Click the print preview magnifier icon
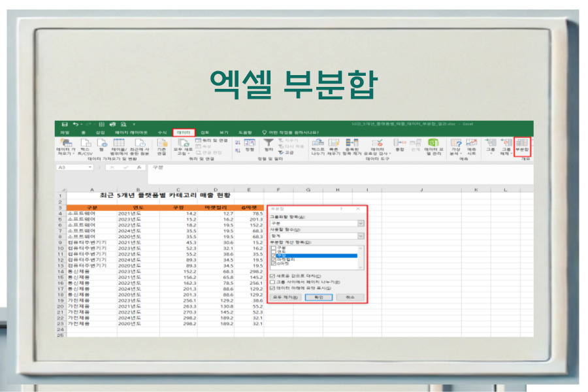The image size is (588, 392). click(123, 124)
